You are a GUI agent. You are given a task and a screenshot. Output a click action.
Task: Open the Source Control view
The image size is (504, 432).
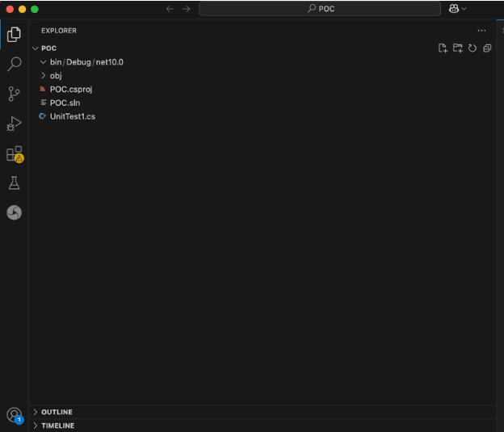(x=14, y=94)
